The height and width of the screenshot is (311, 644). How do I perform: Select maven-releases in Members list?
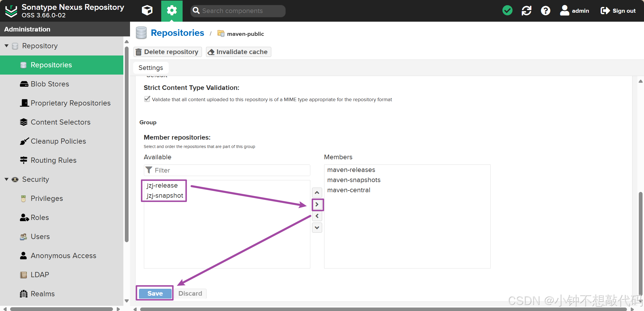351,170
